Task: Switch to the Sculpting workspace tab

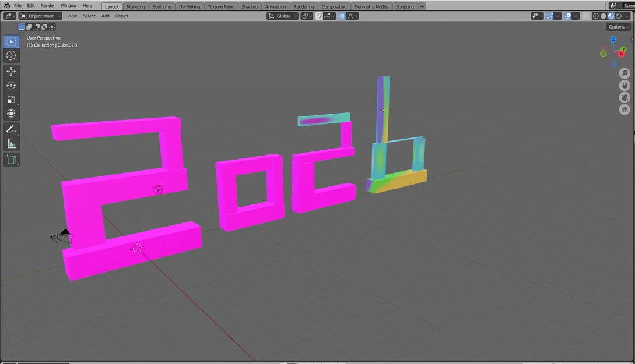Action: coord(162,6)
